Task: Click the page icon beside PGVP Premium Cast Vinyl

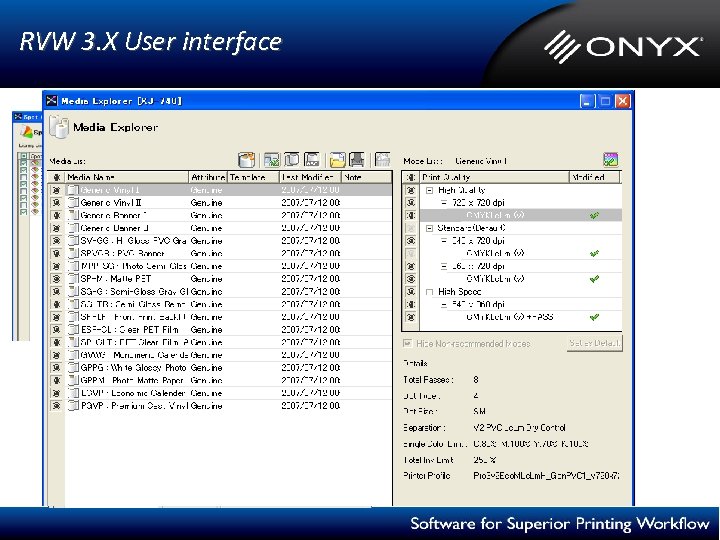Action: 73,406
